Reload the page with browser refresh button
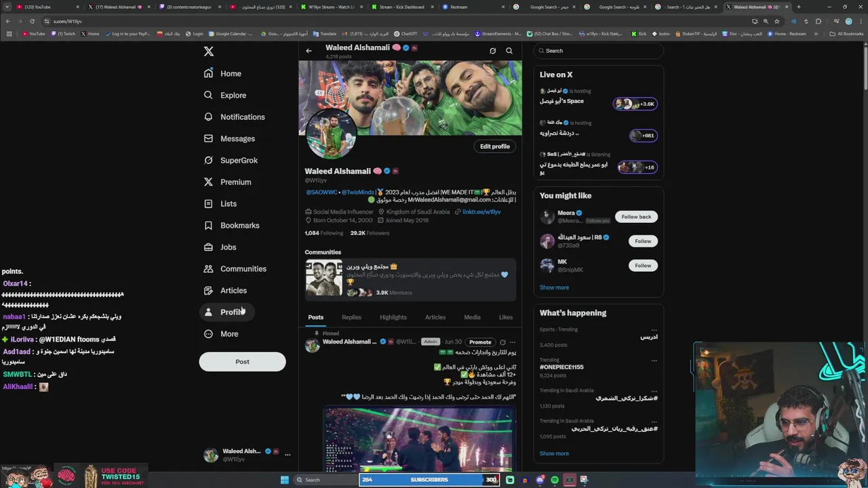The image size is (868, 488). pyautogui.click(x=32, y=21)
